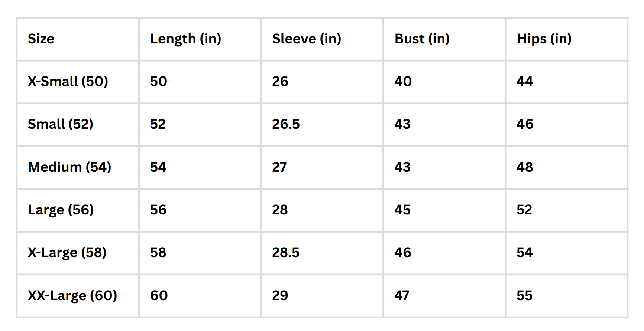Screen dimensions: 644x331
Task: Click the XX-Large (60) row label
Action: click(72, 296)
